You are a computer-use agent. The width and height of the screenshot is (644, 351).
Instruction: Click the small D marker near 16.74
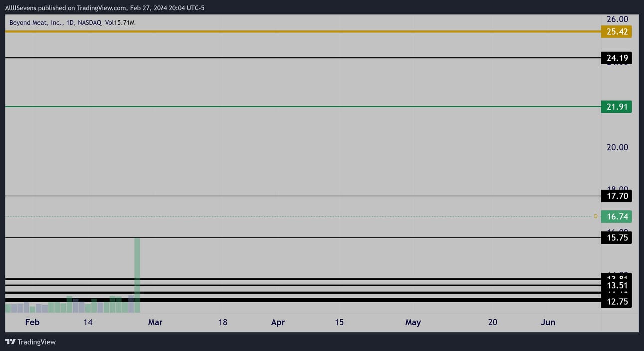click(x=595, y=216)
